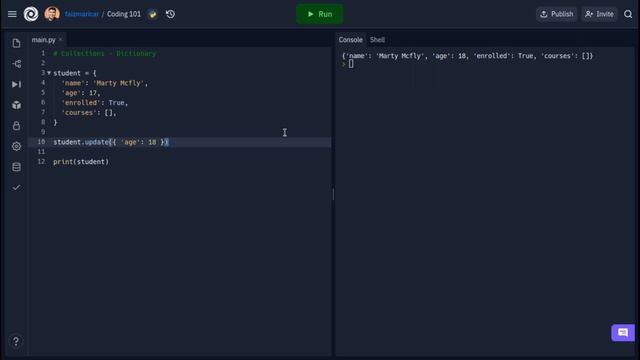Screen dimensions: 640x360
Task: Click the student.update code line
Action: coord(111,142)
